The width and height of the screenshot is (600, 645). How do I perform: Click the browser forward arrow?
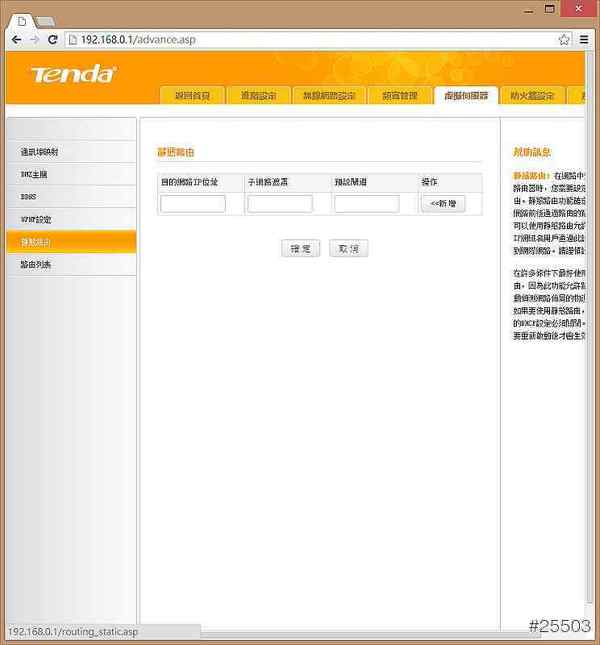tap(35, 40)
